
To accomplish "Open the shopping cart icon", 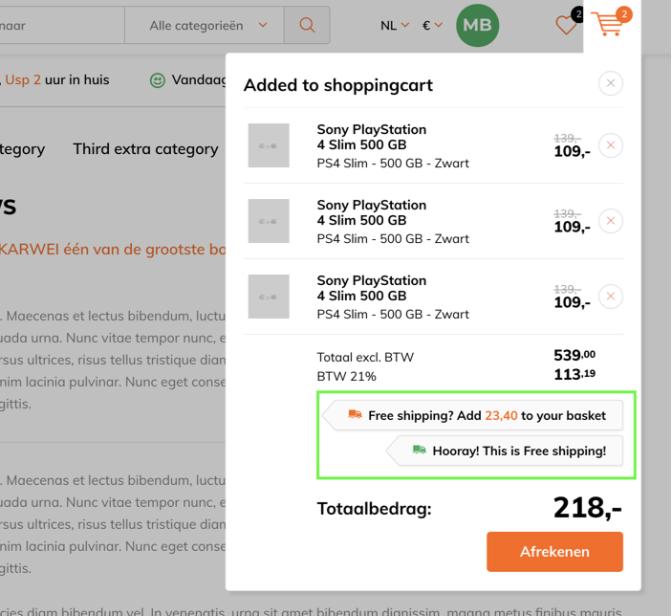I will click(607, 24).
